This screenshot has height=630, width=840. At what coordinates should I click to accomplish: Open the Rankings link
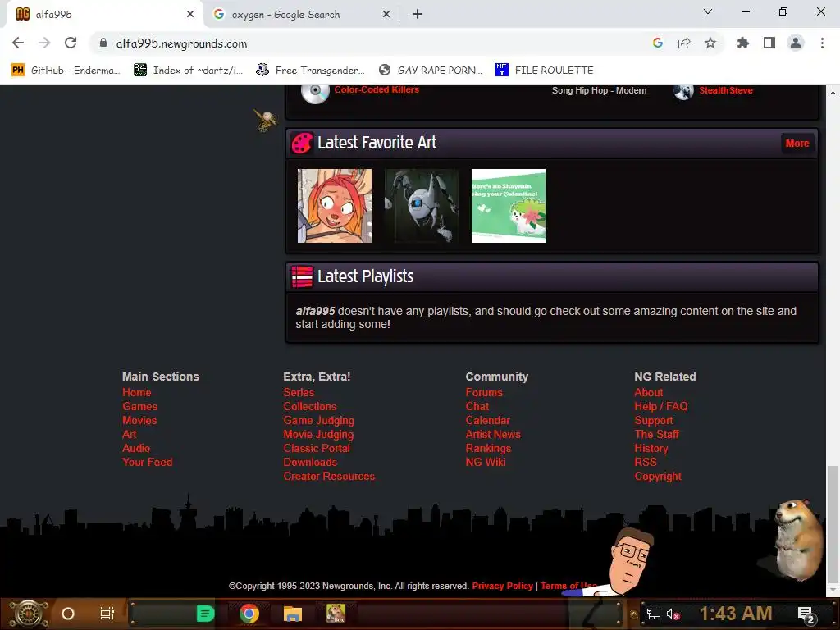coord(488,448)
